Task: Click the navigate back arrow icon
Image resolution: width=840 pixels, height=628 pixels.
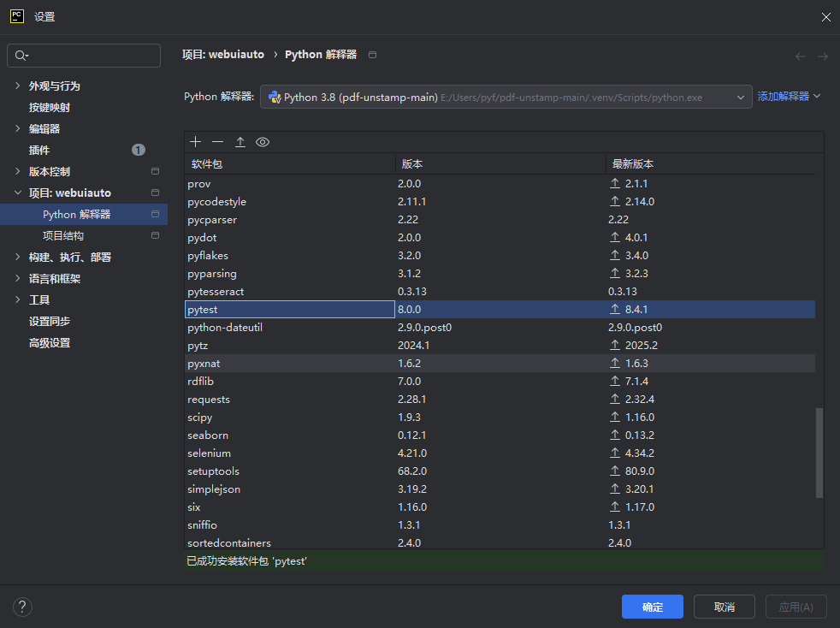Action: coord(801,56)
